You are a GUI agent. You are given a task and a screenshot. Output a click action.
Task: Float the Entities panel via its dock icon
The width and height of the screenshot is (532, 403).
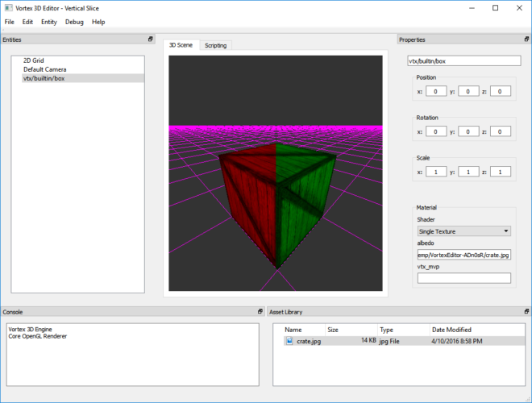[x=150, y=39]
